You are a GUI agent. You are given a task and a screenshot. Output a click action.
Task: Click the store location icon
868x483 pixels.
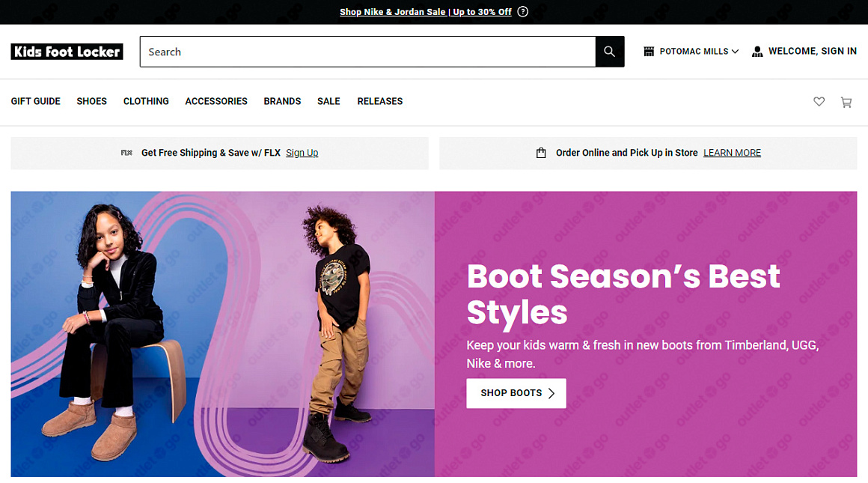(649, 52)
